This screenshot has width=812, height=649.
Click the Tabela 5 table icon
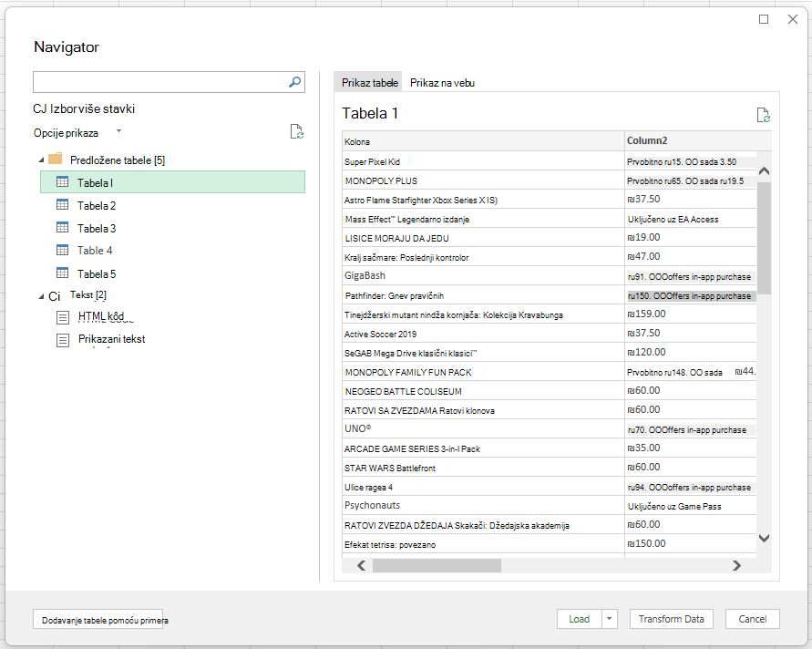(62, 273)
